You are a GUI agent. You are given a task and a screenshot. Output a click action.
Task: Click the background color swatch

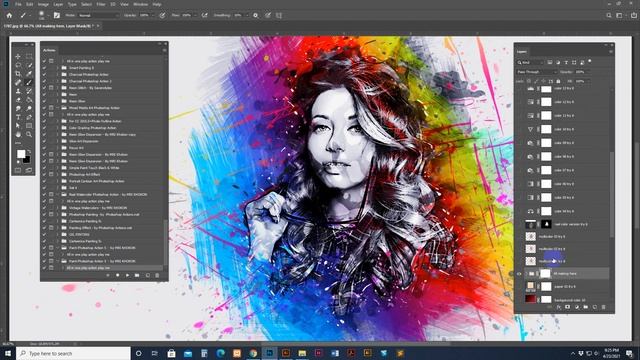coord(27,160)
